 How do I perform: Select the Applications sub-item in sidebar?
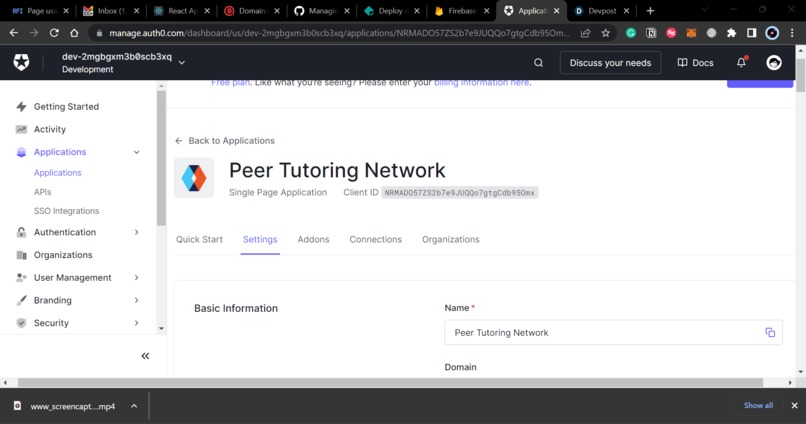tap(58, 173)
